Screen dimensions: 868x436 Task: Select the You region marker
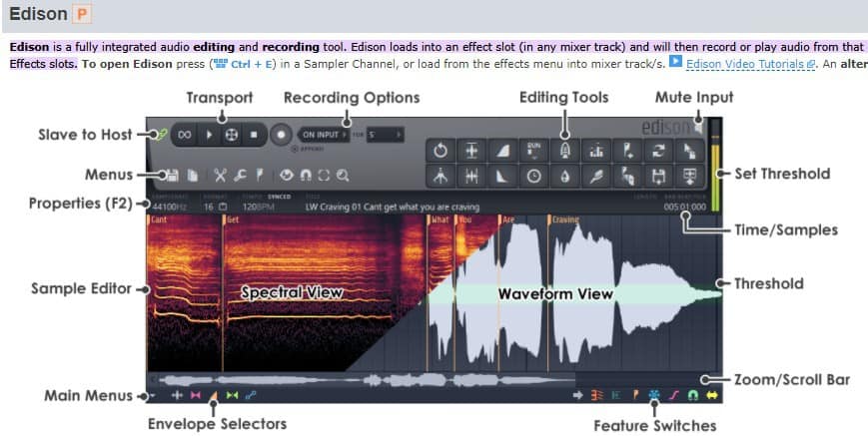pos(464,219)
